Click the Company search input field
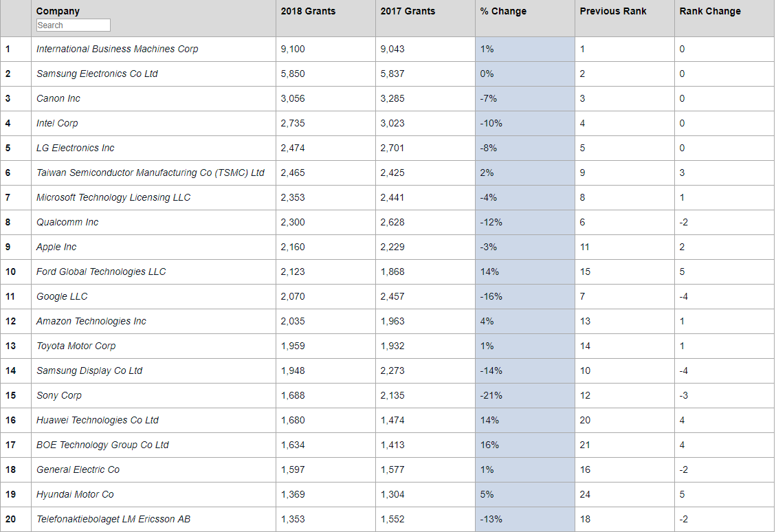This screenshot has width=776, height=532. pyautogui.click(x=74, y=25)
